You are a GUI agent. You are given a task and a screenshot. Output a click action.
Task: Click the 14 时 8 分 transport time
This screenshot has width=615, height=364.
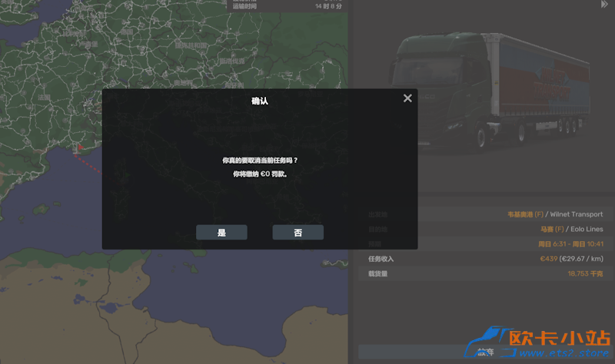(x=328, y=6)
